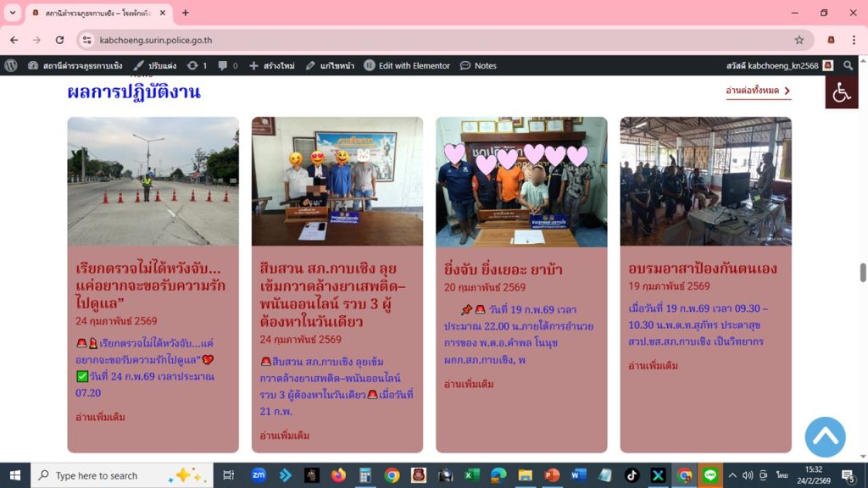Image resolution: width=868 pixels, height=488 pixels.
Task: Toggle the ไทย input language indicator
Action: click(781, 475)
